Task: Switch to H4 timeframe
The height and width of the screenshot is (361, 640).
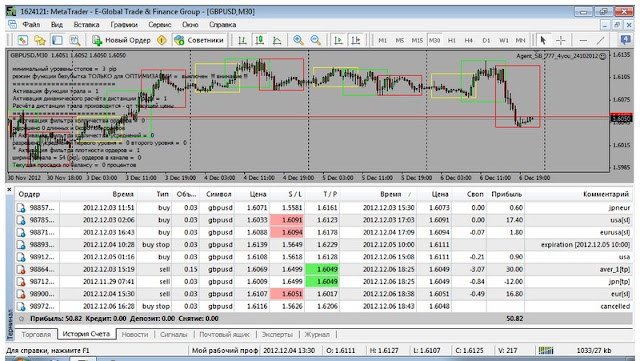Action: tap(469, 40)
